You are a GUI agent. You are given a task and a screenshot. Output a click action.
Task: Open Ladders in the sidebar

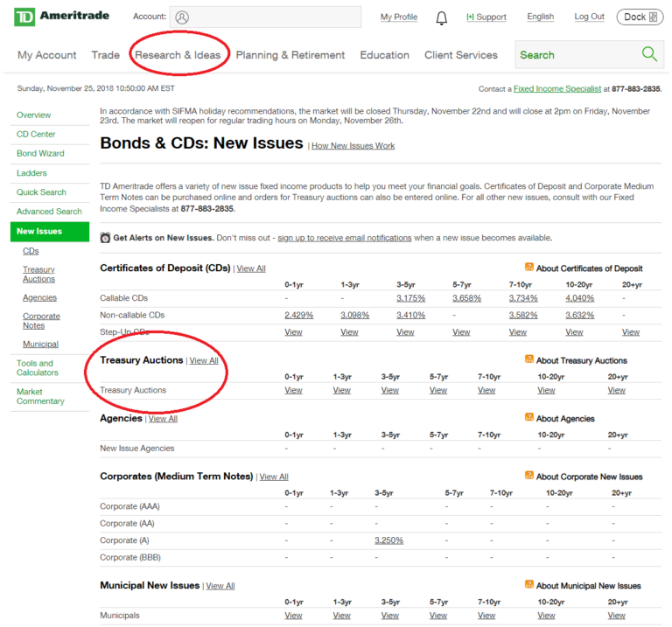coord(31,173)
